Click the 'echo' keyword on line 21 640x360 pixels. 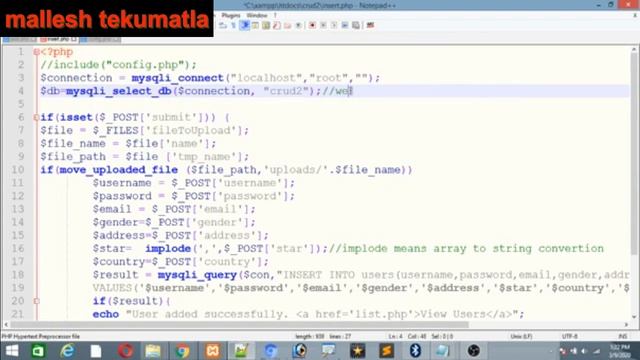click(106, 314)
